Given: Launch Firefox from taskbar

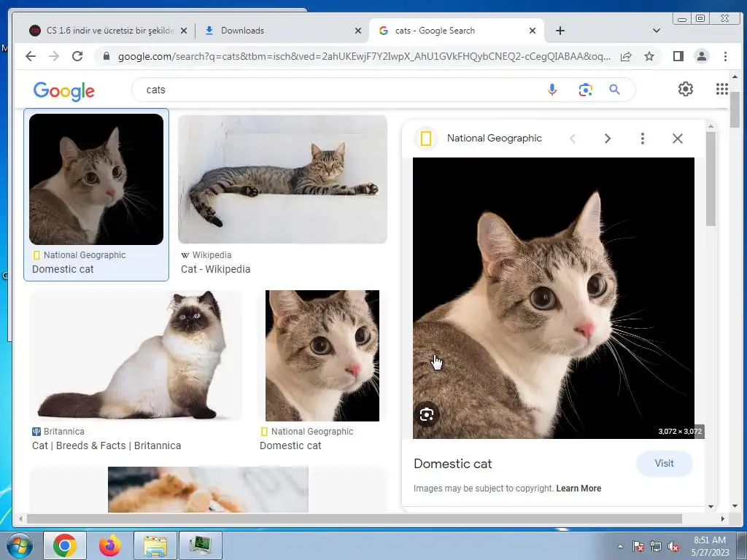Looking at the screenshot, I should click(x=110, y=545).
